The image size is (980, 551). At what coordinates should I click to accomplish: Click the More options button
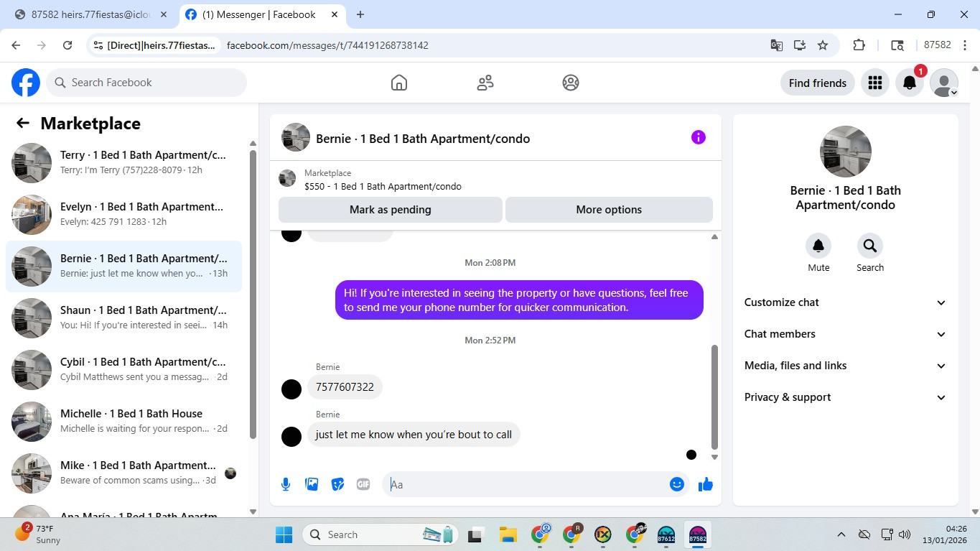[x=609, y=210]
